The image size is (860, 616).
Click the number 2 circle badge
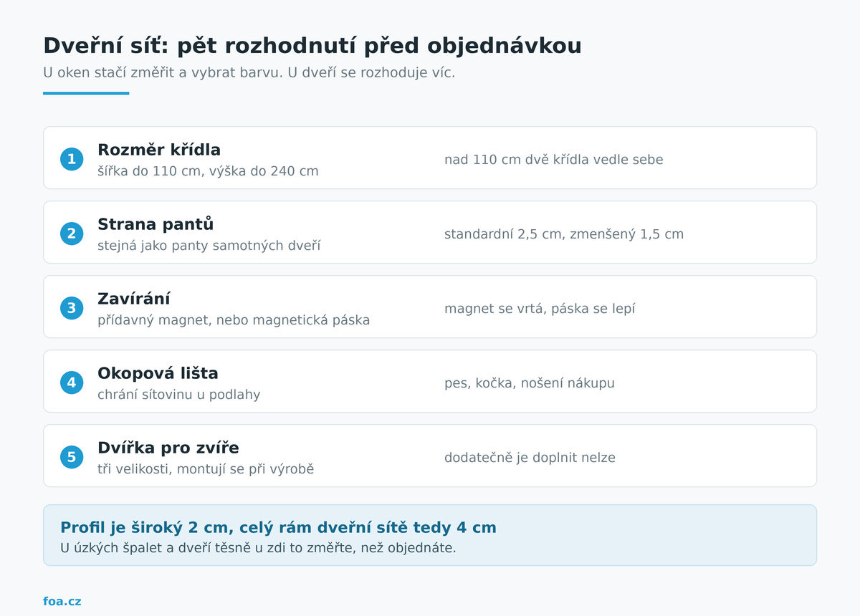tap(72, 234)
